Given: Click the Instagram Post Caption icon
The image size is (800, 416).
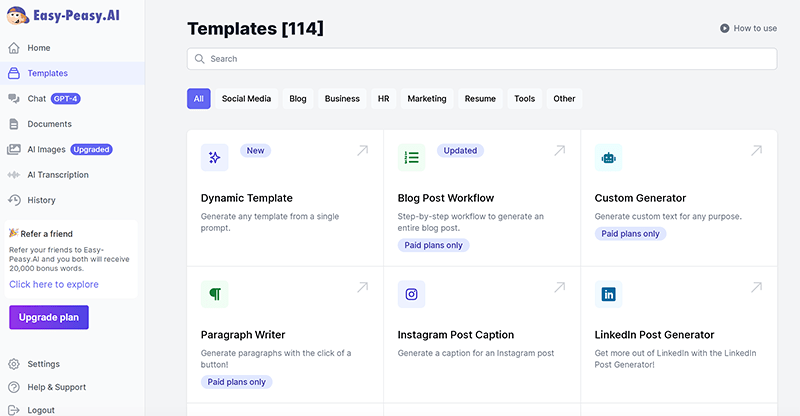Looking at the screenshot, I should coord(411,294).
